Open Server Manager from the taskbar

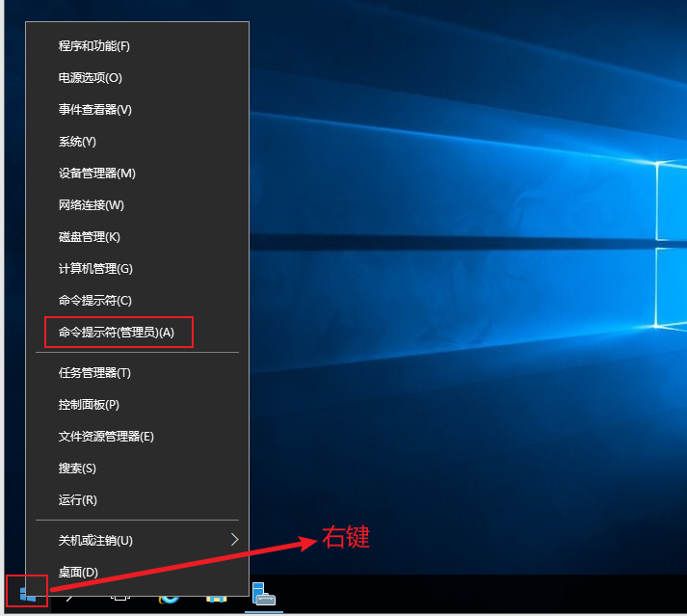[264, 594]
